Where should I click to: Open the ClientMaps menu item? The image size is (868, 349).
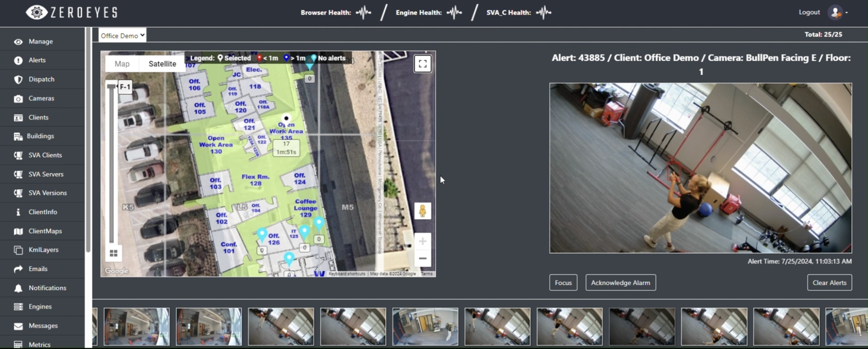tap(45, 231)
